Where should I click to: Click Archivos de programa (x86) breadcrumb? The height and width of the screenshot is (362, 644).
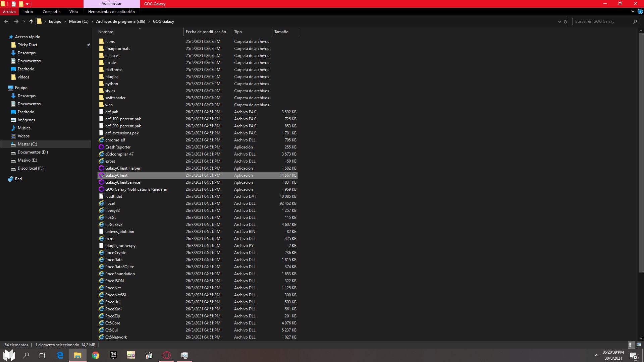point(121,21)
